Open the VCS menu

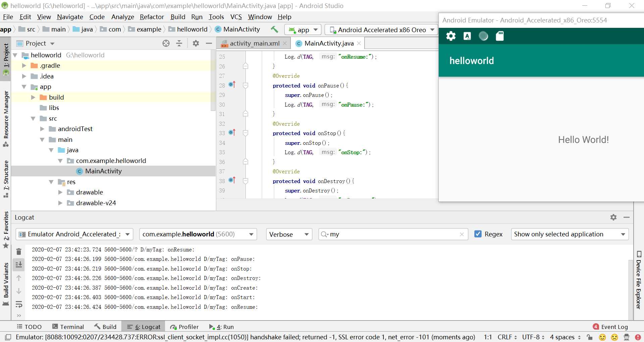pos(236,17)
